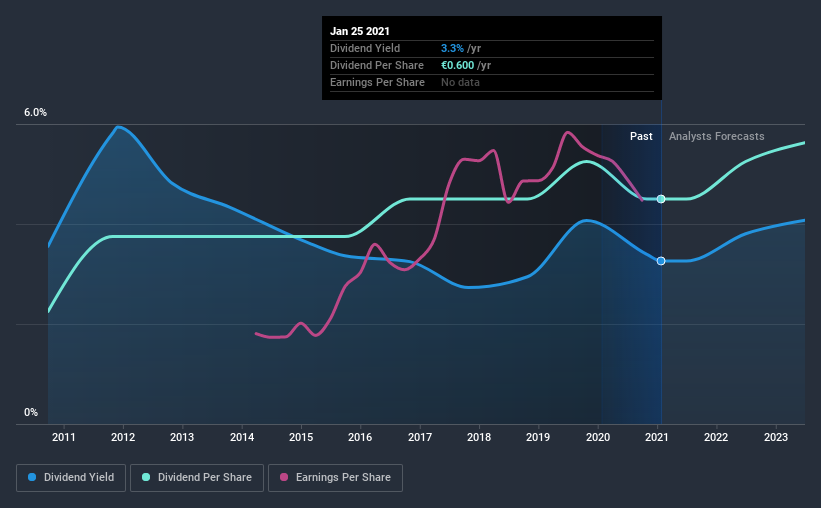The image size is (821, 508).
Task: Click the 2020 x-axis label
Action: coord(598,437)
